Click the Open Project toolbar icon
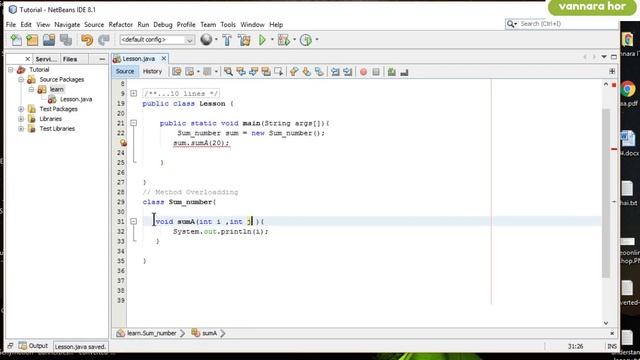This screenshot has height=360, width=640. pyautogui.click(x=49, y=40)
